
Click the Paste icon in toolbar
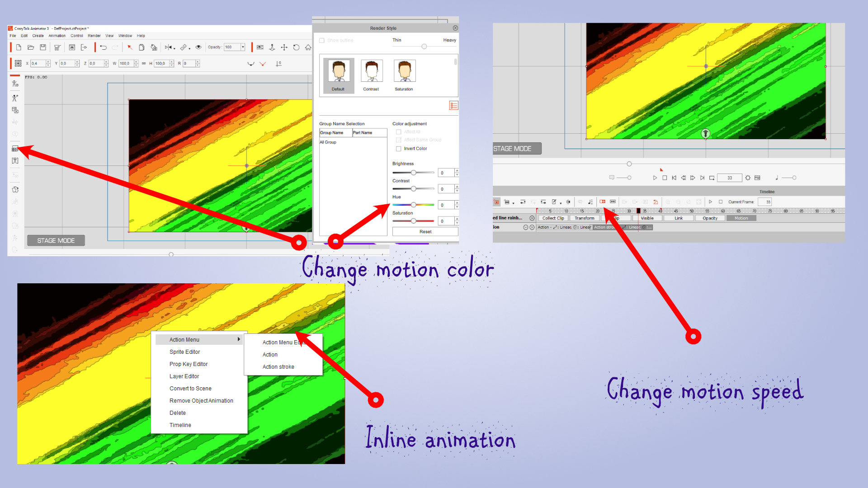pos(154,47)
